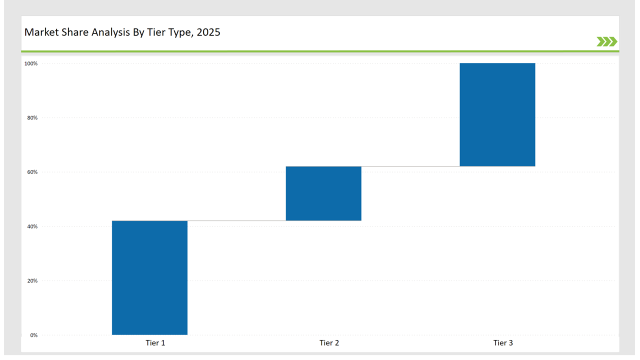The width and height of the screenshot is (640, 360).
Task: Click the green triple-chevron arrow icon
Action: pos(607,42)
